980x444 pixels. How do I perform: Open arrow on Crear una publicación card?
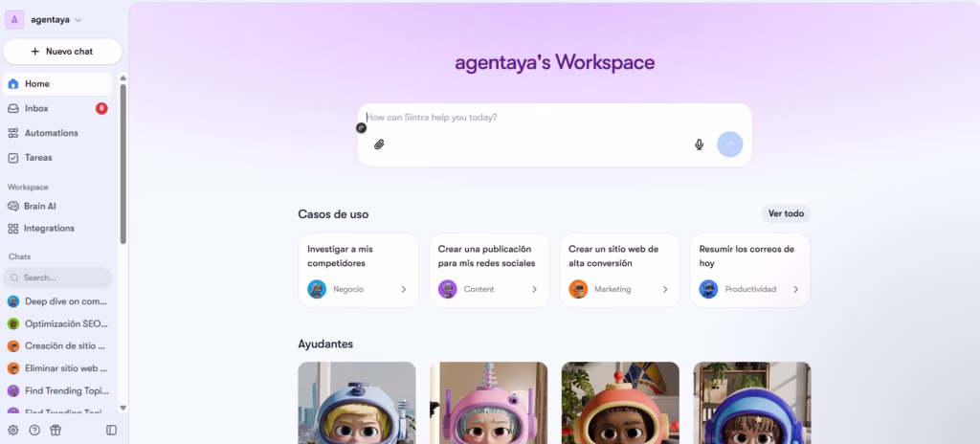[x=534, y=290]
